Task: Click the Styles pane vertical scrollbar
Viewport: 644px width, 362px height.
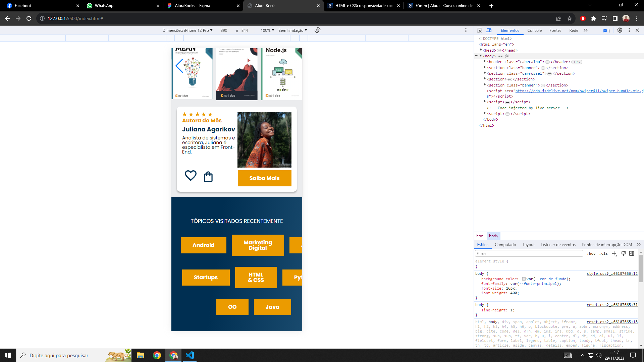Action: 641,268
